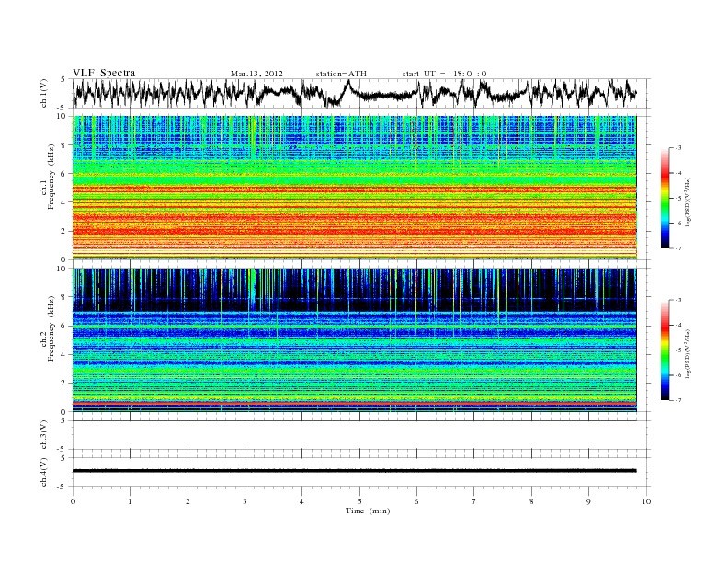
Task: Click the "ch.4(V)" axis label
Action: tap(43, 472)
